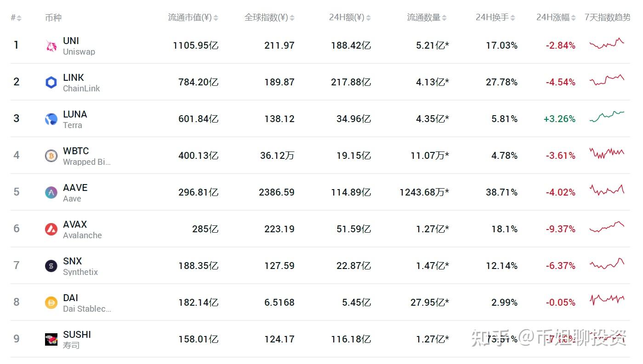Open LUNA 7-day trend sparkline
643x364 pixels.
coord(607,117)
